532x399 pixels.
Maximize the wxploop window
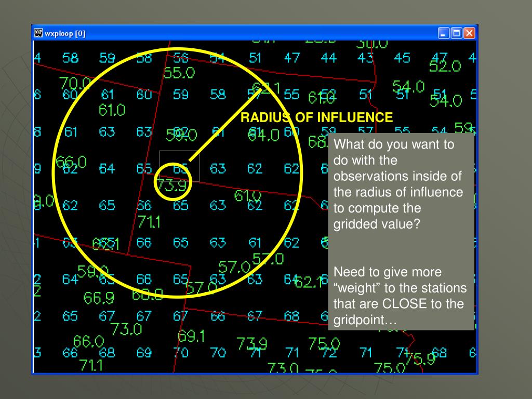(456, 33)
